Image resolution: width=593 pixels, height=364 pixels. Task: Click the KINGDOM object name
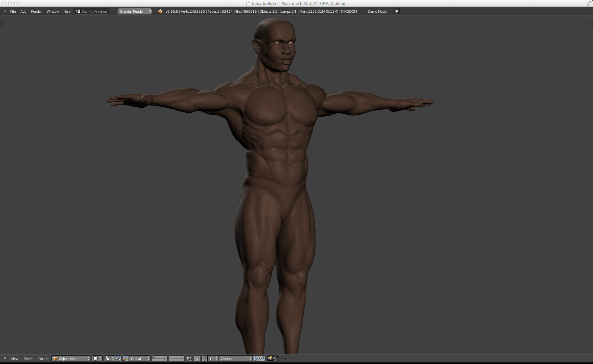pyautogui.click(x=349, y=11)
